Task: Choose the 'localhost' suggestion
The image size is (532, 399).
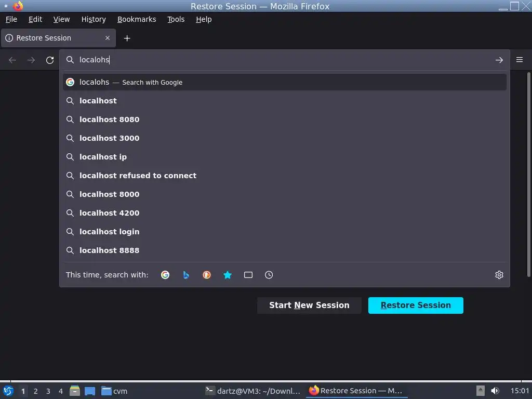Action: tap(284, 101)
